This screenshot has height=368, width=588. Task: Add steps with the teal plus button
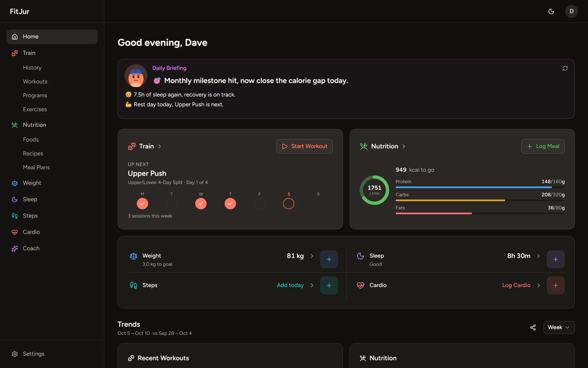click(329, 285)
